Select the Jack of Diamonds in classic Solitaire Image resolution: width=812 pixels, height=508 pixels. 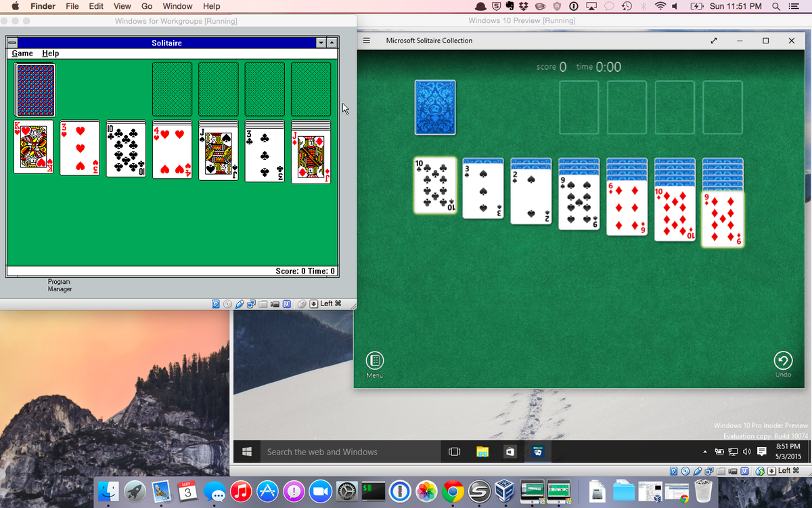pyautogui.click(x=311, y=156)
